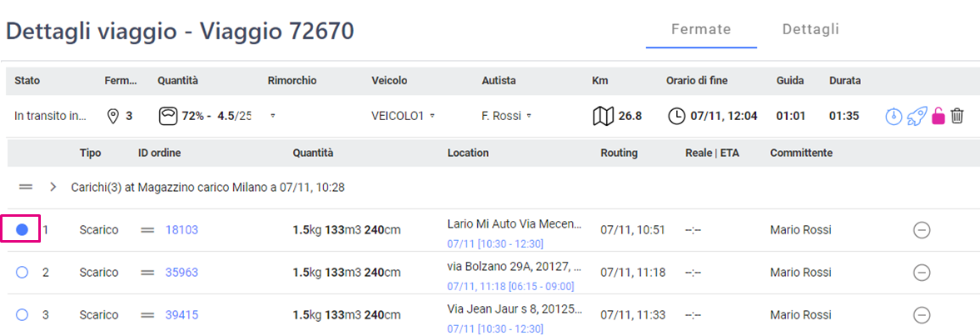
Task: Delete trip with trash bin icon
Action: click(957, 116)
